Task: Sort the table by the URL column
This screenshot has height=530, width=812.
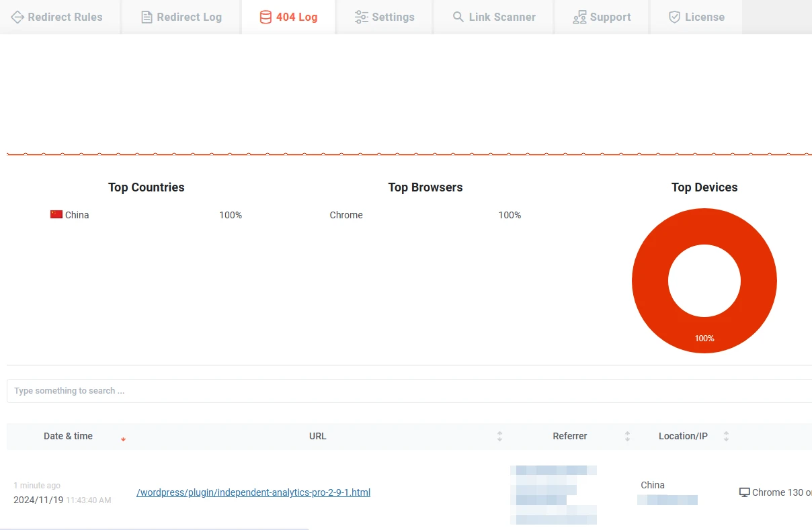Action: (499, 436)
